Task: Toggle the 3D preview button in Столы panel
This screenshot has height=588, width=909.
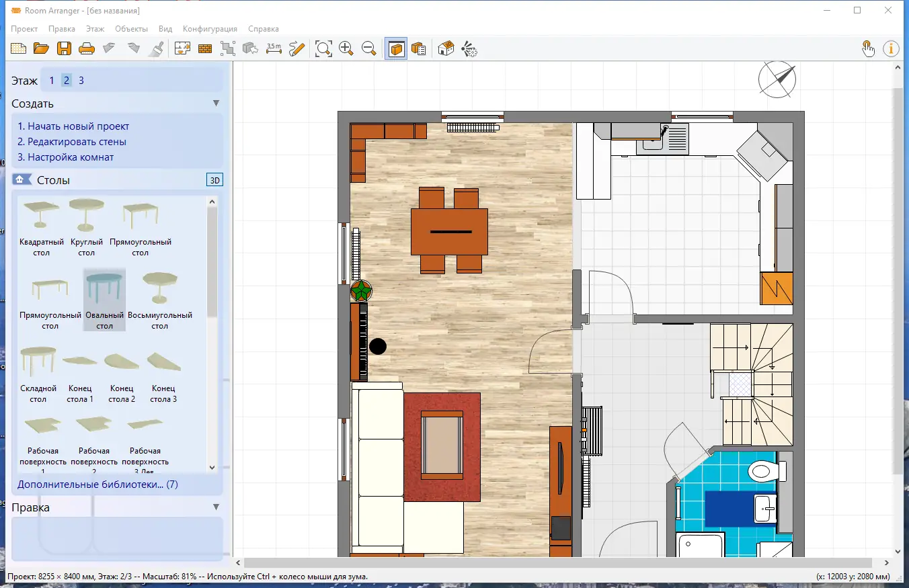Action: click(x=214, y=180)
